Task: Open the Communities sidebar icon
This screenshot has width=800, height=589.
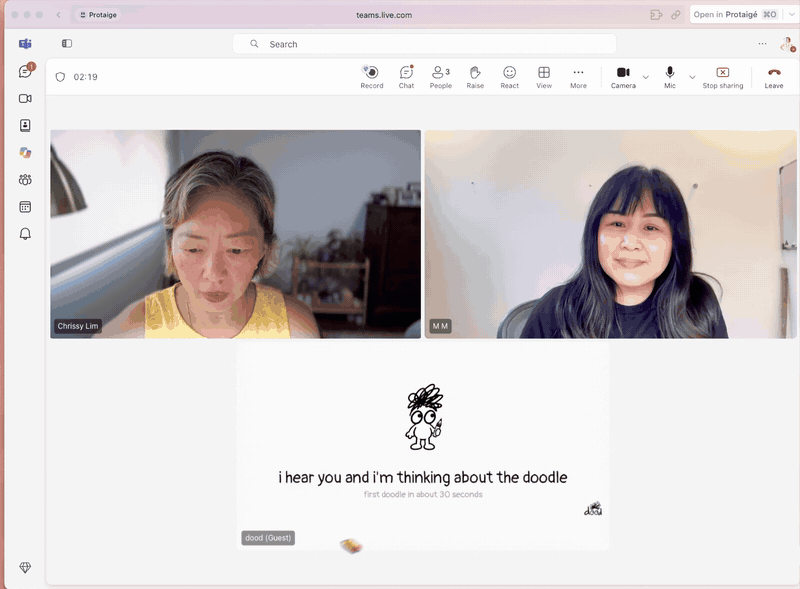Action: (x=25, y=180)
